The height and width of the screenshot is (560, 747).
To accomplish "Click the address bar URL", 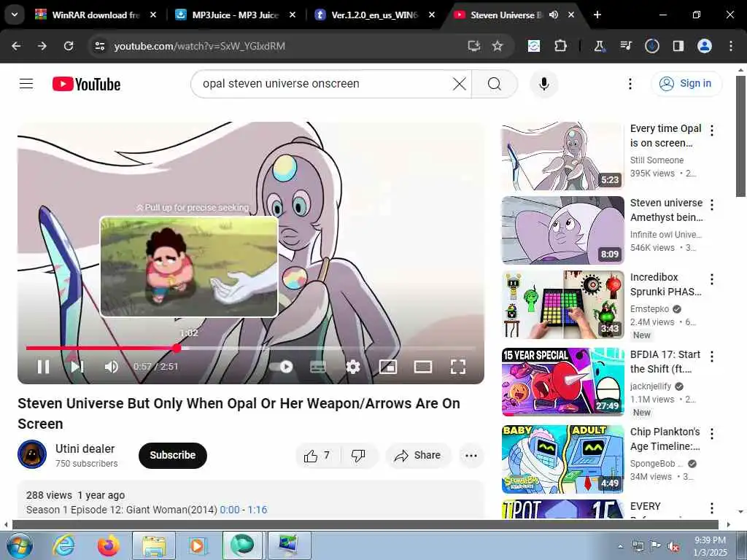I will (x=200, y=46).
